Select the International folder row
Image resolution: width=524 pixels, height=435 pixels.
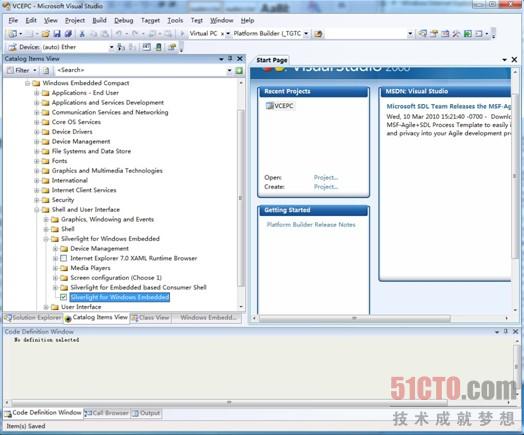(x=70, y=180)
